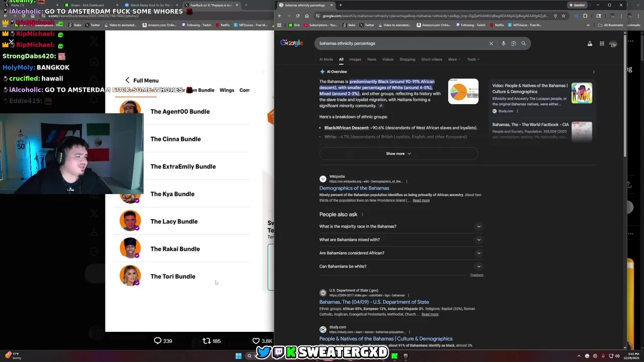Open the Tools dropdown

pyautogui.click(x=473, y=59)
